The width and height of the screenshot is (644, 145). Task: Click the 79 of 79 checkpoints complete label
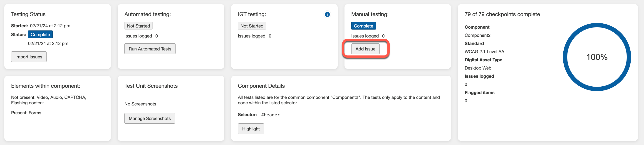502,14
